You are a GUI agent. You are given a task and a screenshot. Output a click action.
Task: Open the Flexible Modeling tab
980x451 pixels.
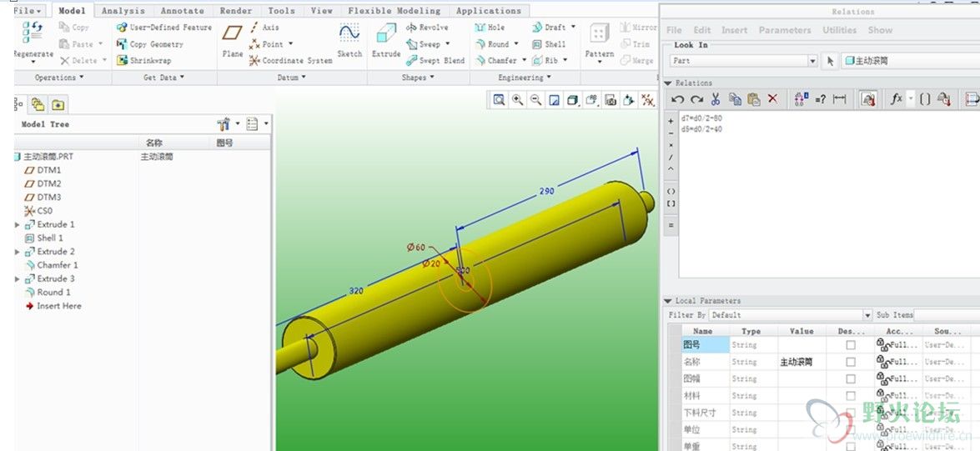(394, 11)
